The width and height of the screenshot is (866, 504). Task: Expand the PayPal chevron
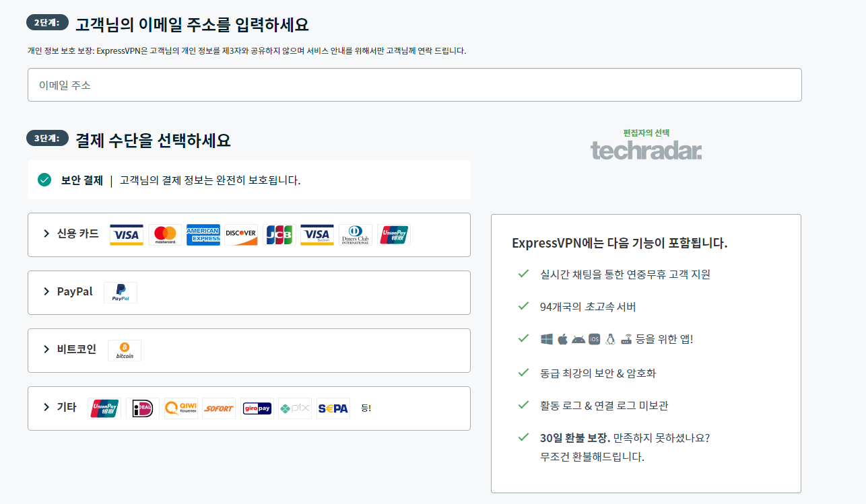46,291
